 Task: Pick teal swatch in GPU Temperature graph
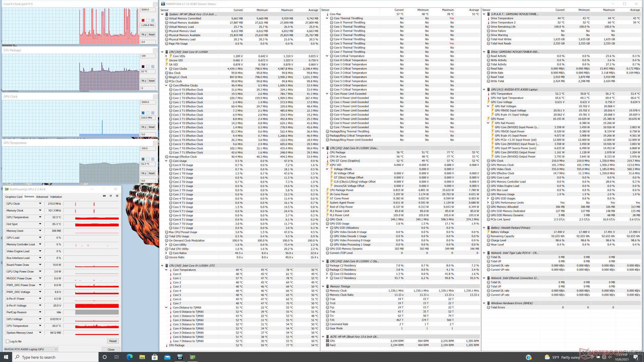pyautogui.click(x=143, y=159)
